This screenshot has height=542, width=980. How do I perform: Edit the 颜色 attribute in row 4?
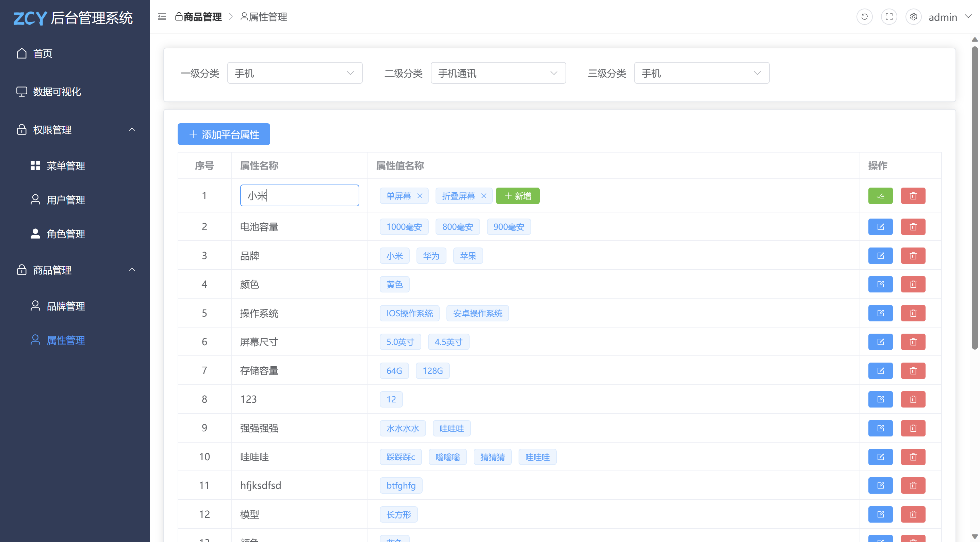coord(880,284)
